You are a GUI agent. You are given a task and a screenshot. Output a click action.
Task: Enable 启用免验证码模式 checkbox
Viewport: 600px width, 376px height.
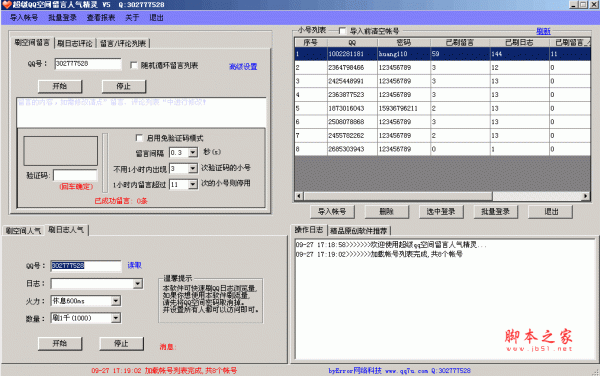click(139, 138)
